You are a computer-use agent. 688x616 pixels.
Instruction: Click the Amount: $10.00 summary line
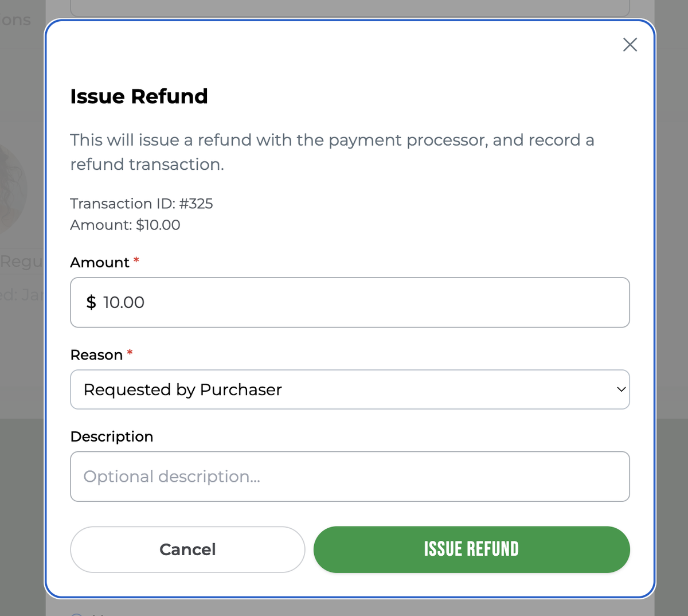pos(124,225)
